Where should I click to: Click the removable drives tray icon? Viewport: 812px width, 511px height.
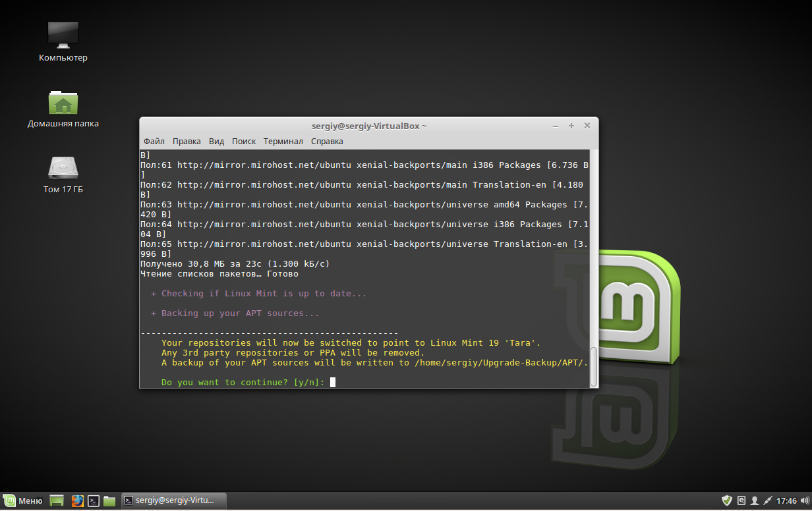tap(741, 501)
